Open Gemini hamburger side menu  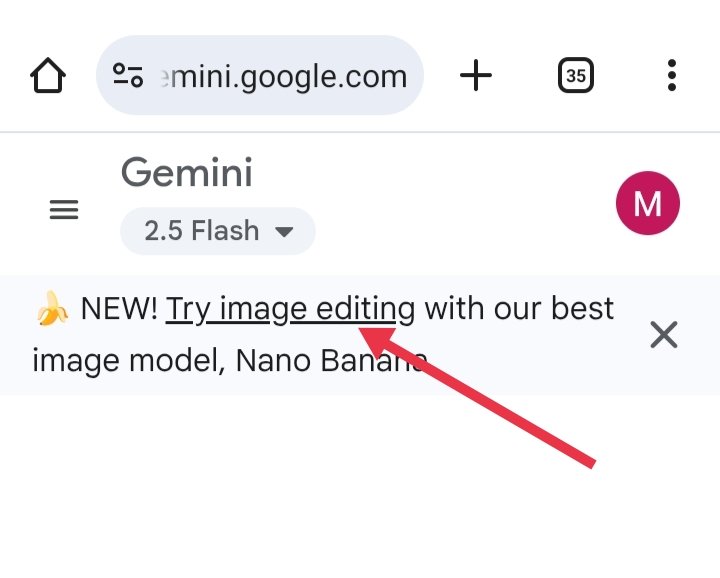[x=64, y=210]
